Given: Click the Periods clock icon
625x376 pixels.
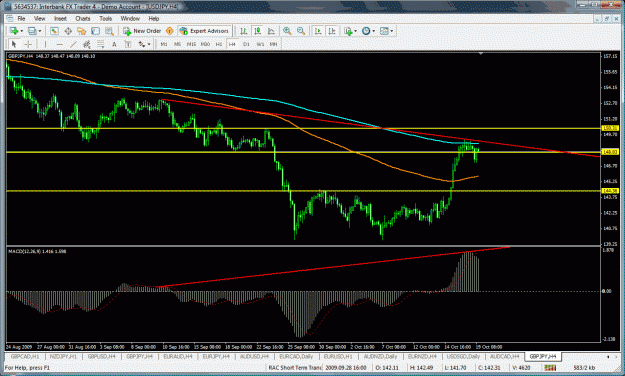Looking at the screenshot, I should pyautogui.click(x=366, y=31).
